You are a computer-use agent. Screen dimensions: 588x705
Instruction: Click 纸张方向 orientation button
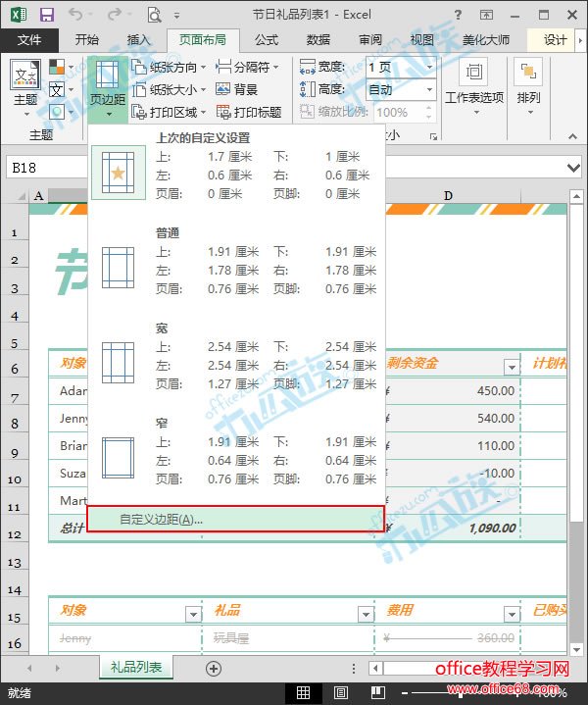(169, 68)
